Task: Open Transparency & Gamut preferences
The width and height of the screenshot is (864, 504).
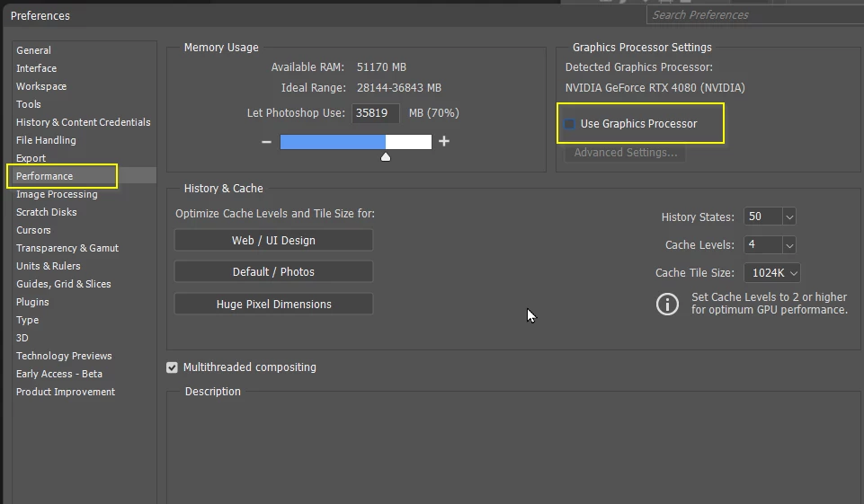Action: [x=67, y=249]
